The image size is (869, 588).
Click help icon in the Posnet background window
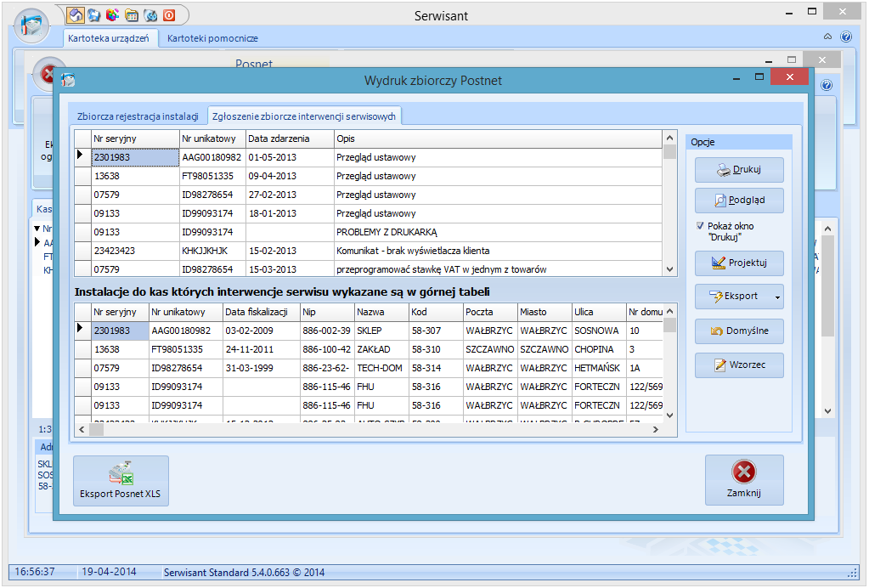pyautogui.click(x=827, y=85)
